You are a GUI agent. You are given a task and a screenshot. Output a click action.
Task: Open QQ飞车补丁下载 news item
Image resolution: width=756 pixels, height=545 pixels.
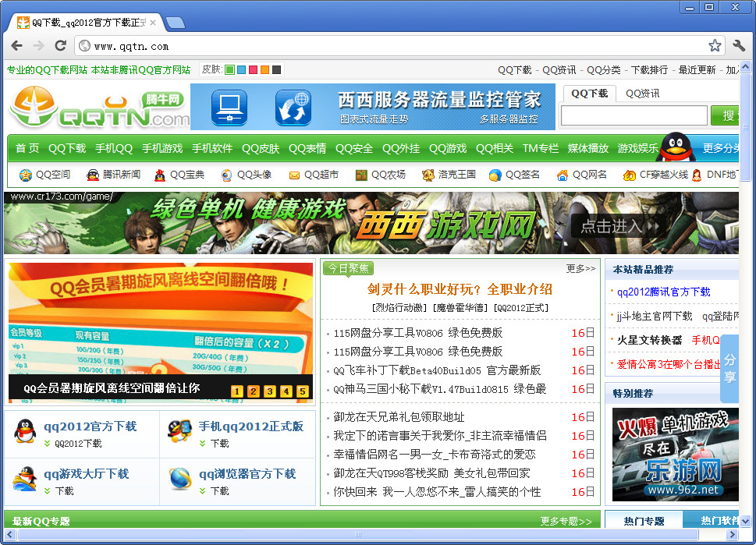coord(437,370)
